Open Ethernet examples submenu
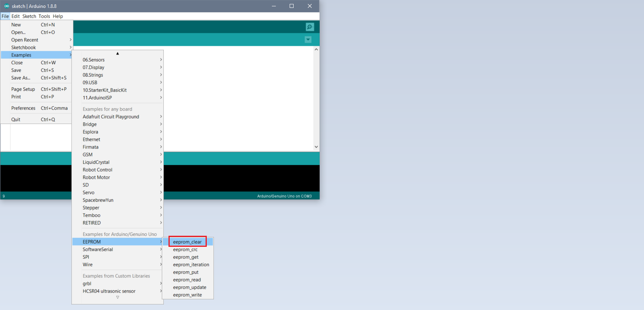This screenshot has height=310, width=644. coord(118,139)
